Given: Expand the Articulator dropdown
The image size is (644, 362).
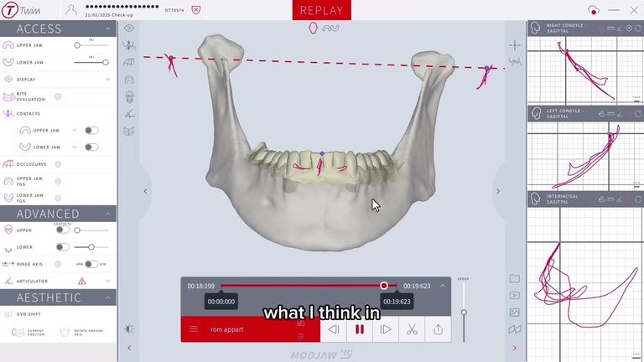Looking at the screenshot, I should tap(107, 282).
